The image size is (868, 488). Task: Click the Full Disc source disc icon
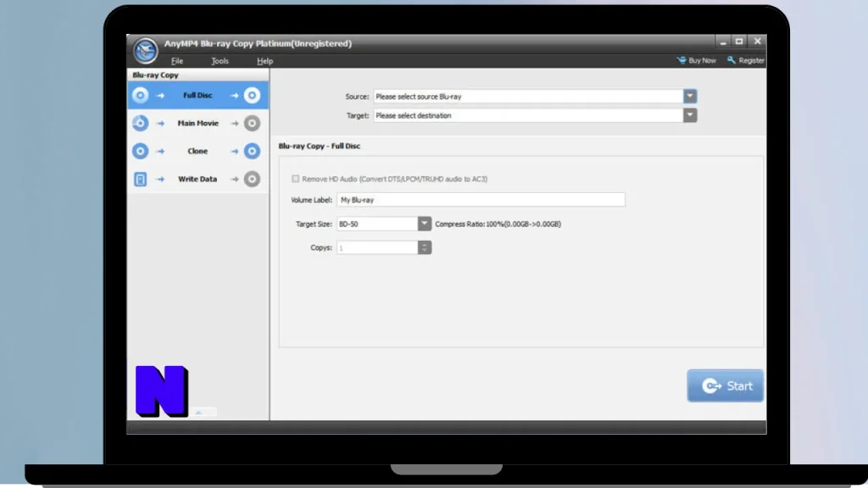[140, 95]
